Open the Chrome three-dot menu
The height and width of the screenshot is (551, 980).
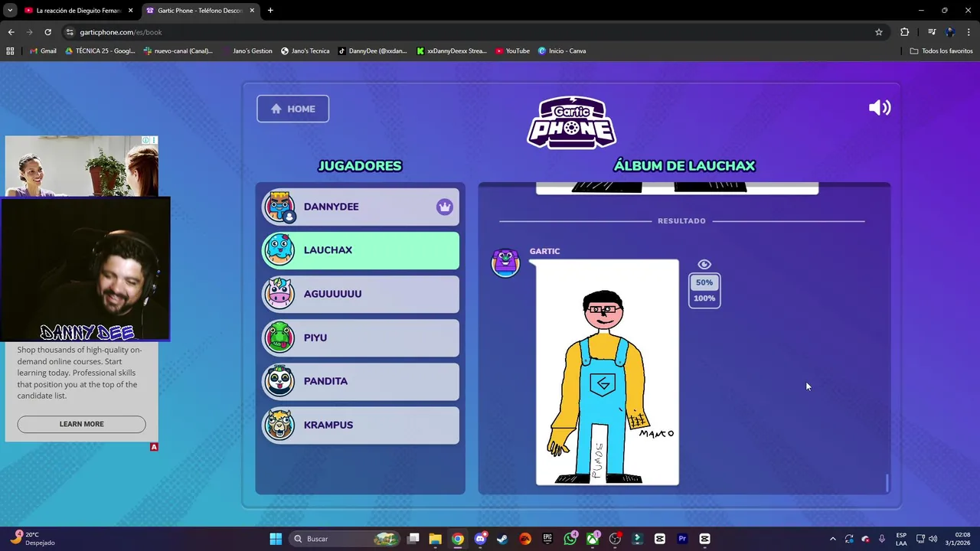click(969, 32)
